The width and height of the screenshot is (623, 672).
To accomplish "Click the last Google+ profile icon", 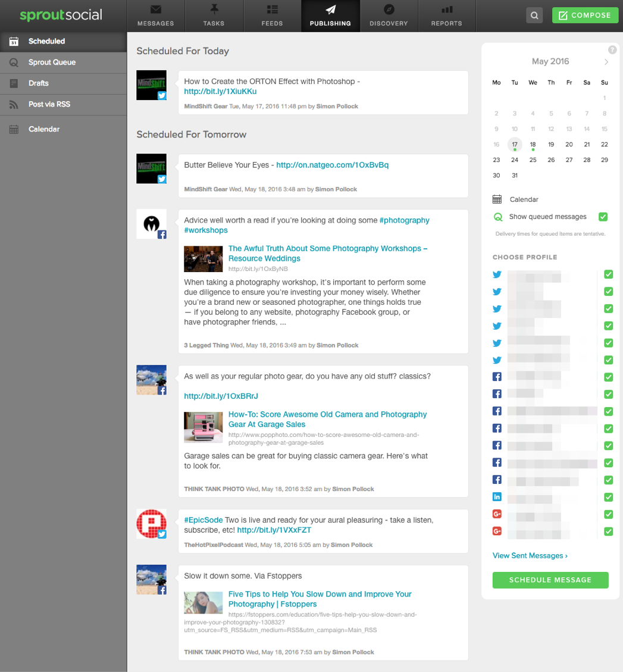I will click(497, 531).
